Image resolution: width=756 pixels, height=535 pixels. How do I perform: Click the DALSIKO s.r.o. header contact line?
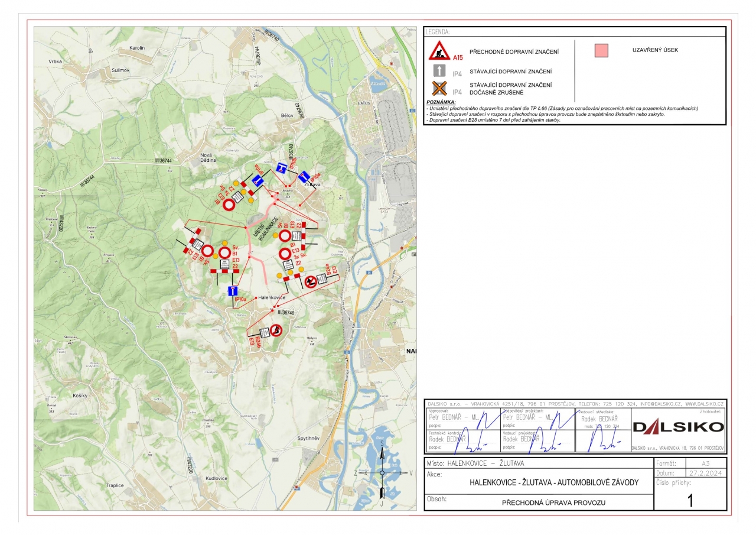click(575, 403)
